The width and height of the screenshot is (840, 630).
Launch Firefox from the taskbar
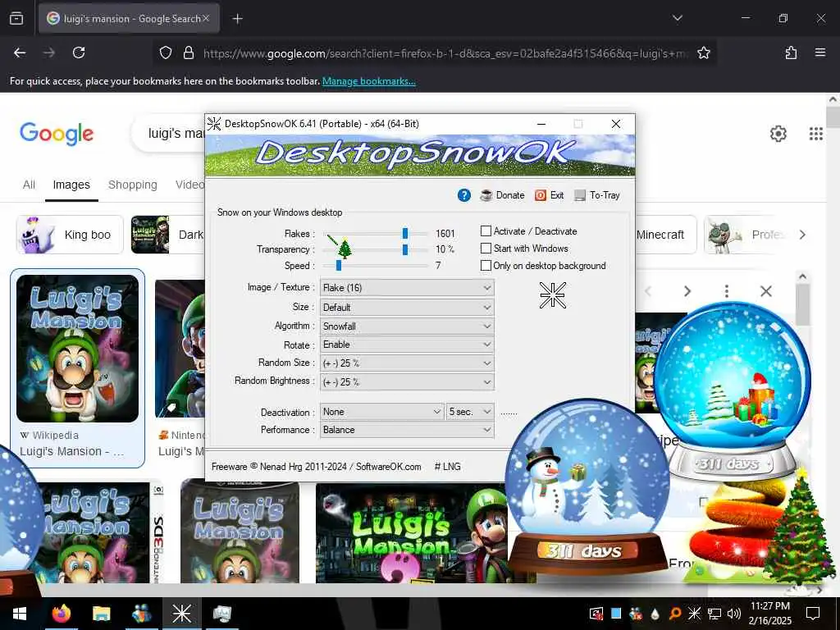coord(62,614)
